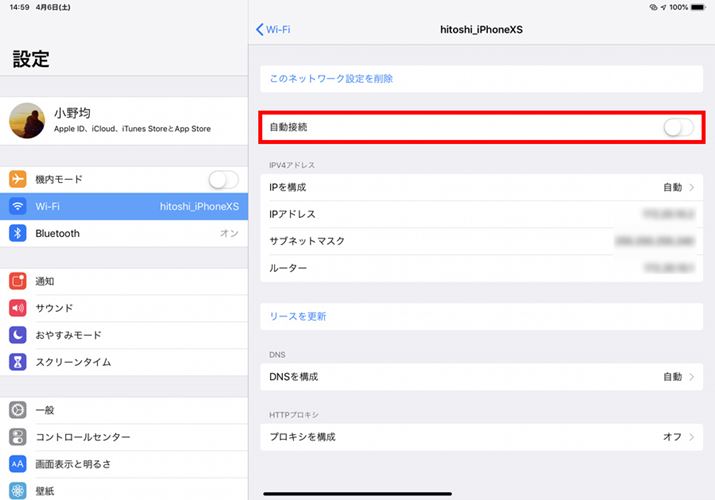Tap the Wi-Fi icon in sidebar
The image size is (715, 500).
tap(18, 206)
